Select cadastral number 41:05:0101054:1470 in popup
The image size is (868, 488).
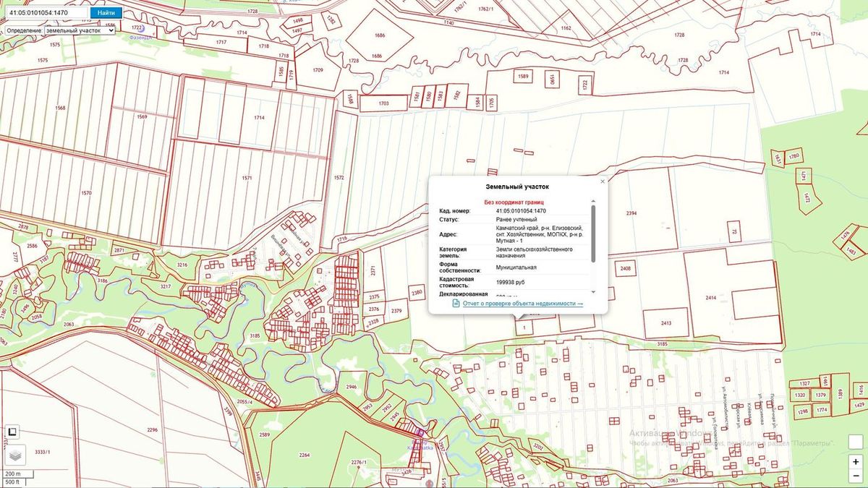[x=521, y=210]
